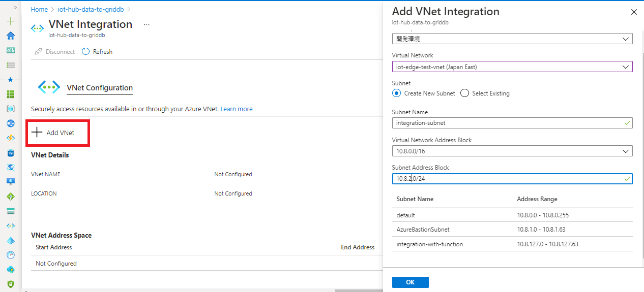The height and width of the screenshot is (292, 644).
Task: Expand the Virtual Network Address Block dropdown
Action: [512, 151]
